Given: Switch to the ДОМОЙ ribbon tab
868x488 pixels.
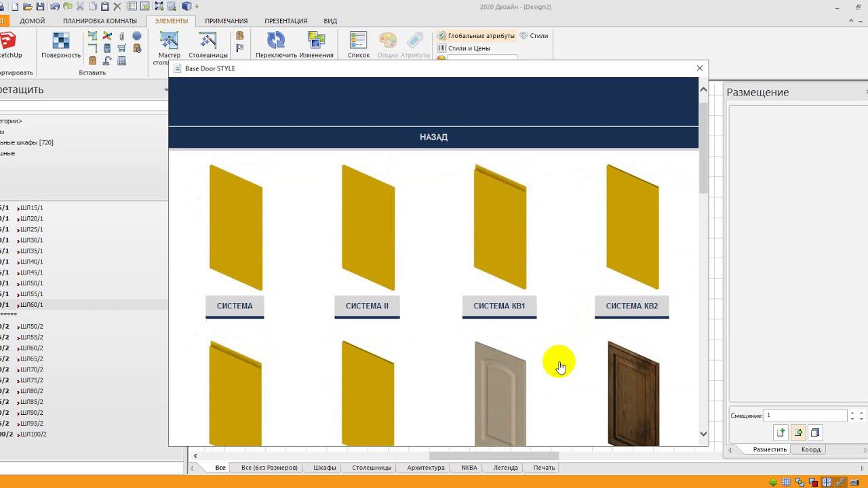Looking at the screenshot, I should click(33, 21).
